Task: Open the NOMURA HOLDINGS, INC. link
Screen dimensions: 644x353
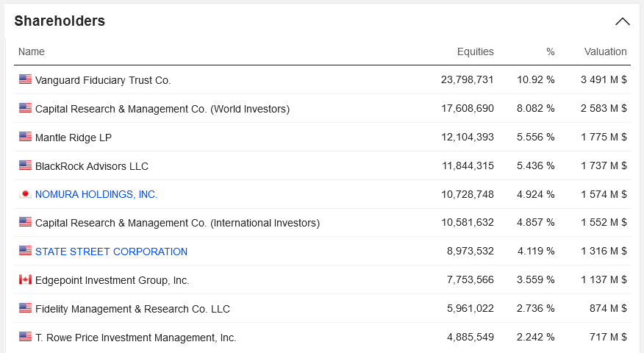Action: click(96, 194)
